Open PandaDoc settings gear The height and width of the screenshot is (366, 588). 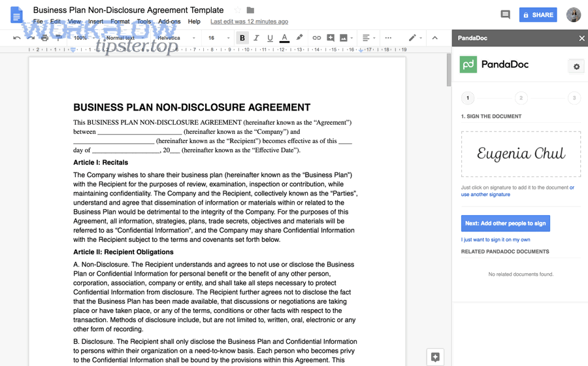[576, 67]
